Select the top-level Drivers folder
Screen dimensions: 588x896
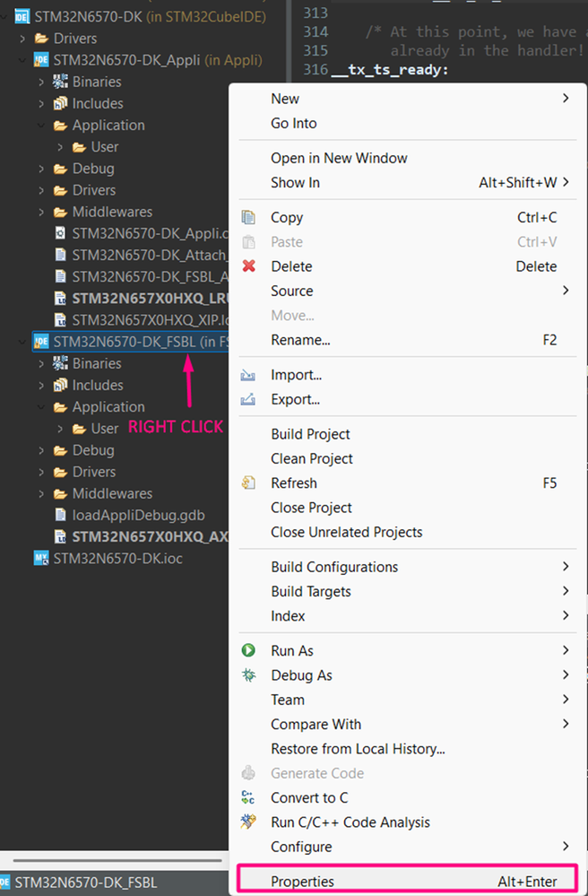pos(74,39)
